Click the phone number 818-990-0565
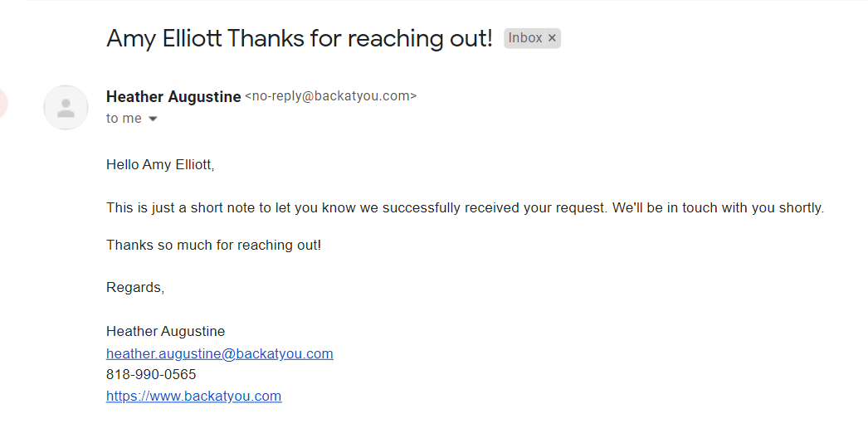868x438 pixels. click(151, 374)
